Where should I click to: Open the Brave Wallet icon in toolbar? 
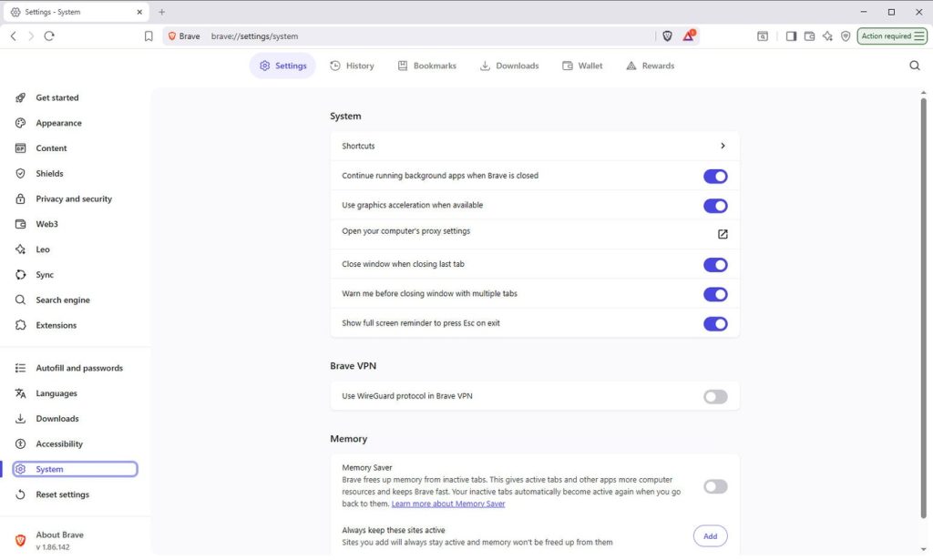click(809, 36)
